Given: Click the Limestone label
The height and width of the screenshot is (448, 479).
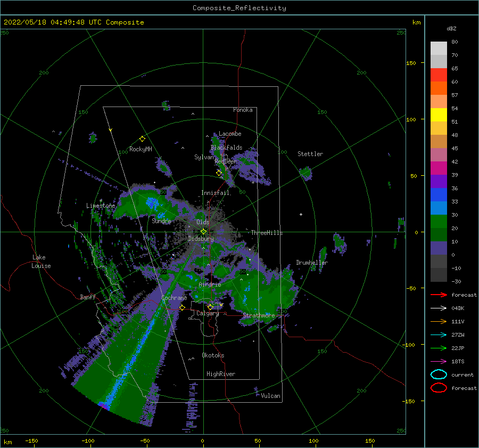Looking at the screenshot, I should (101, 206).
